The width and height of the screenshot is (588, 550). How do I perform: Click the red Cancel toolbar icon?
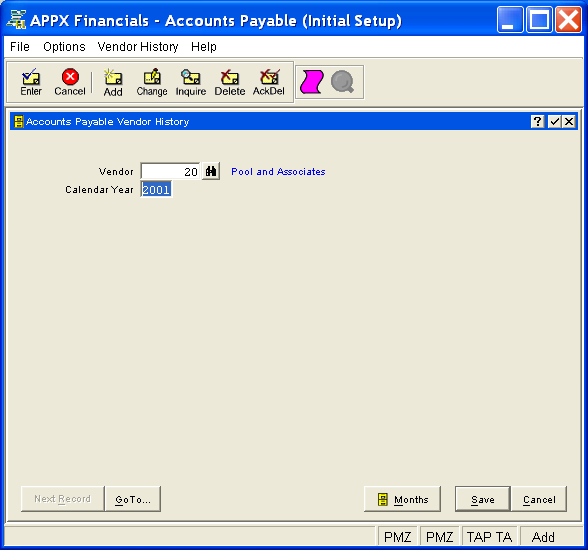pyautogui.click(x=70, y=82)
